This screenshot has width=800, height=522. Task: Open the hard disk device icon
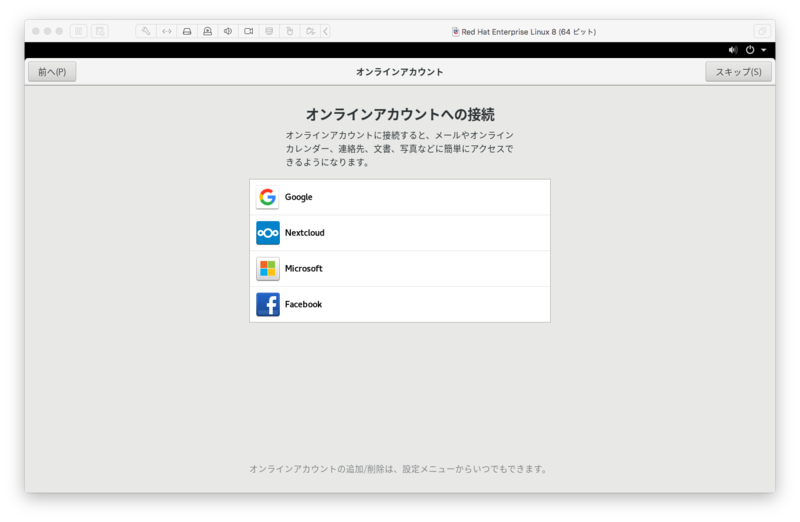[187, 31]
